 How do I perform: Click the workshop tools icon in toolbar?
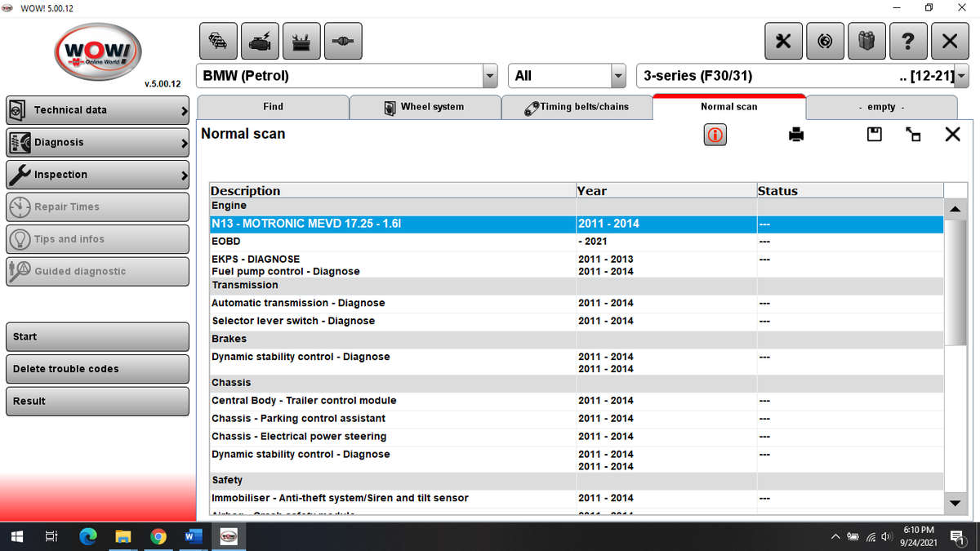[301, 41]
